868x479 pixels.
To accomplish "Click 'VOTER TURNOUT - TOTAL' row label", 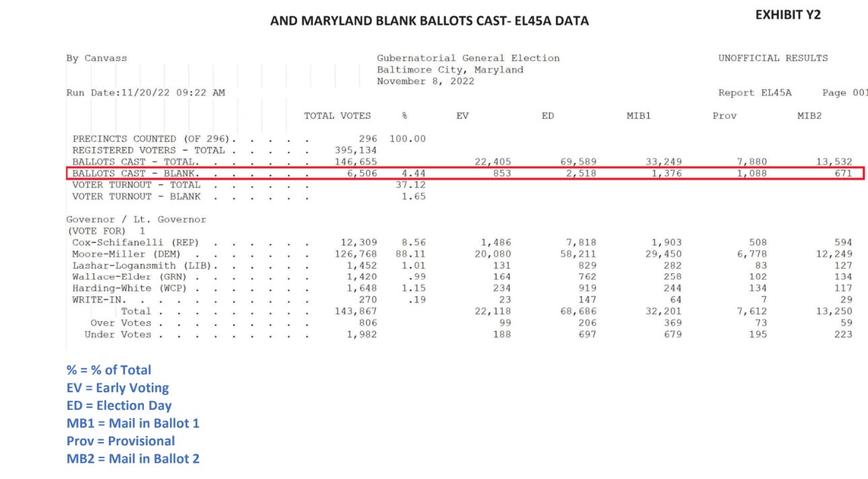I will pos(136,185).
